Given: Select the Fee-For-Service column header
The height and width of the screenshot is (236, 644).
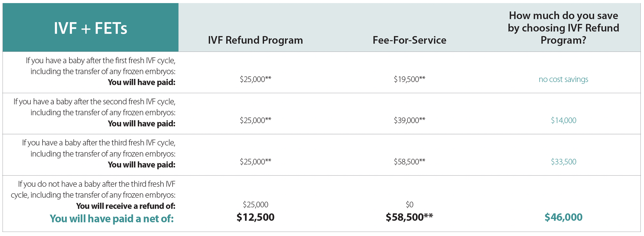Looking at the screenshot, I should 409,40.
